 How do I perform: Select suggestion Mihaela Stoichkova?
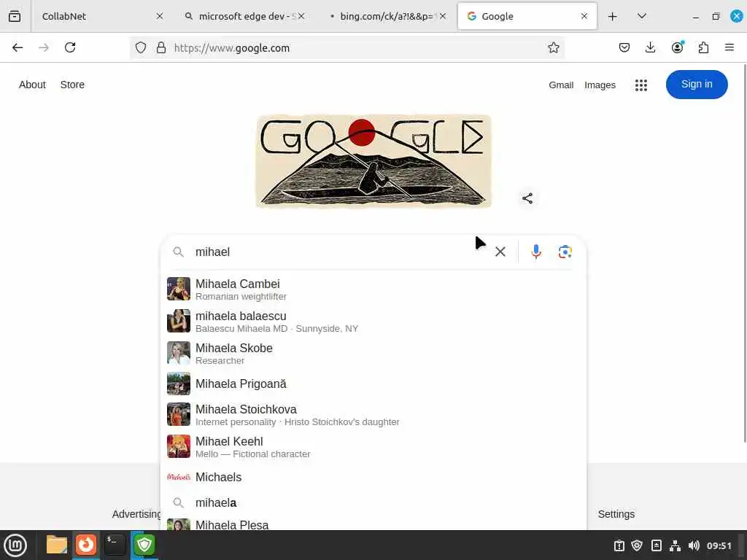point(373,415)
